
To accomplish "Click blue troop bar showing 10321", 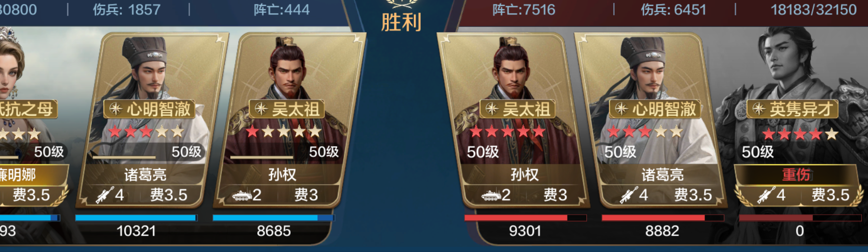I will coord(136,218).
